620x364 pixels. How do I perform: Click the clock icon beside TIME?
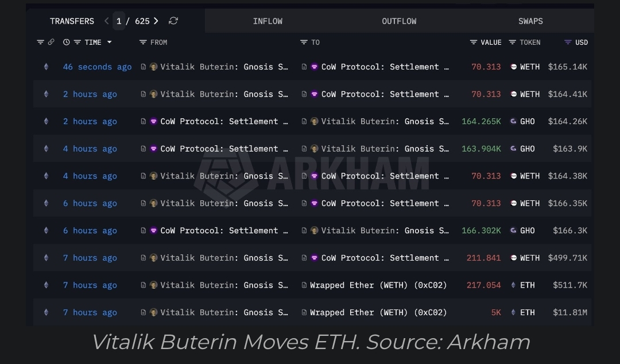(67, 42)
